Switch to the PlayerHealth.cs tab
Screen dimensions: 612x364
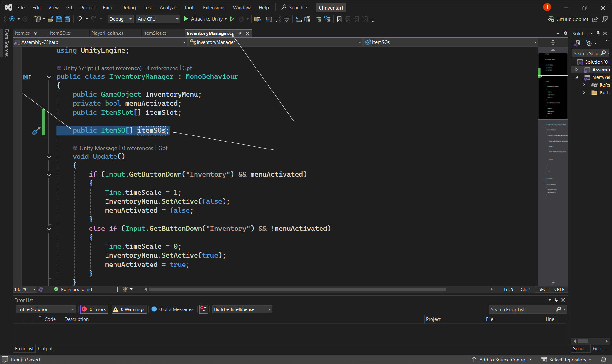107,33
